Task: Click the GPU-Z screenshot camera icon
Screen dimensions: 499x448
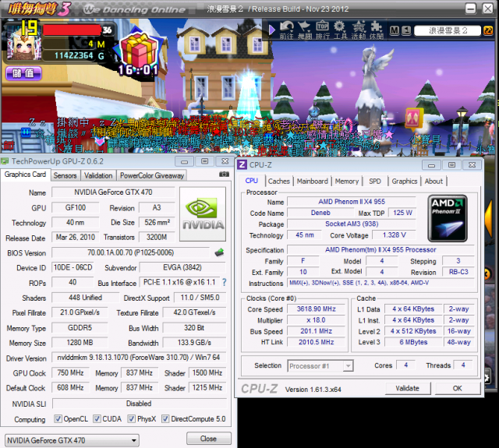Action: [x=224, y=175]
